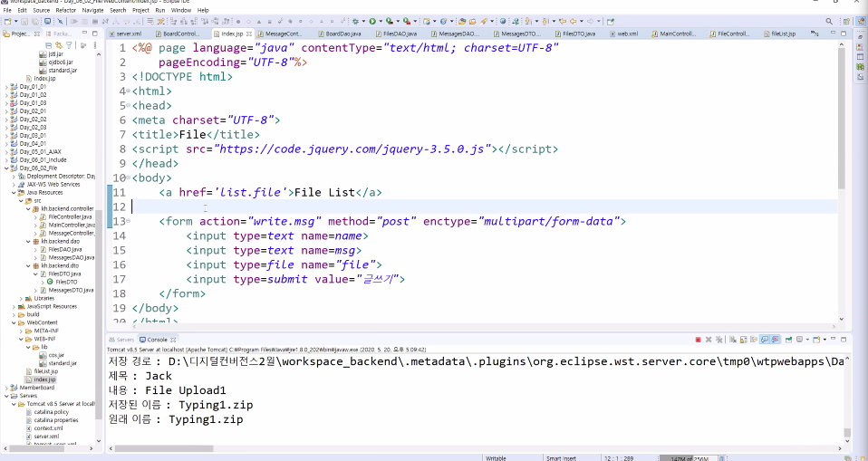The width and height of the screenshot is (868, 461).
Task: Switch to the Servers tab
Action: 121,340
